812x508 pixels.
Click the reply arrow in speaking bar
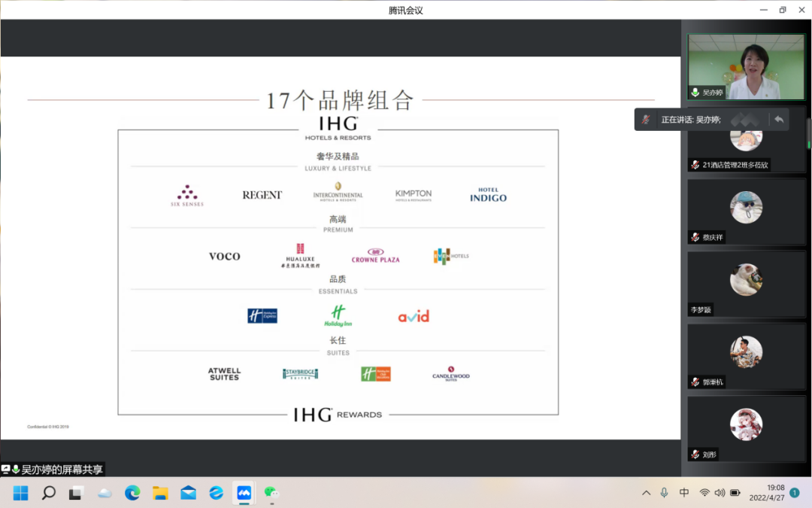779,120
